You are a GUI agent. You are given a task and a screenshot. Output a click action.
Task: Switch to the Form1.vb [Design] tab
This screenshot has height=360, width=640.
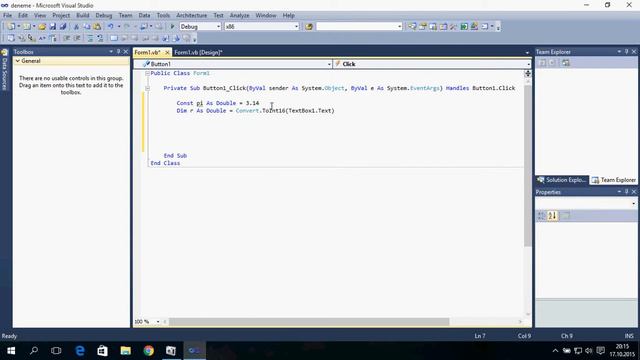198,53
